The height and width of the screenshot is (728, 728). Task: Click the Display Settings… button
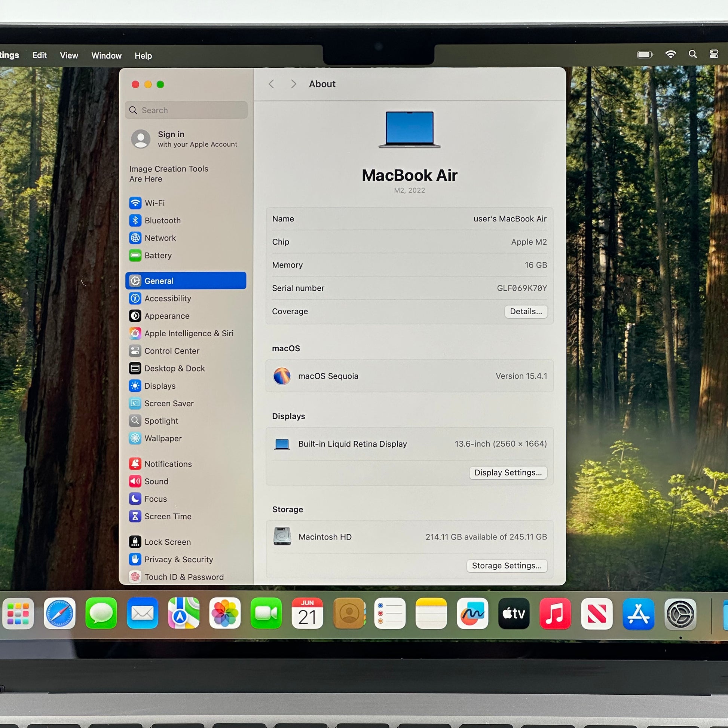(508, 472)
